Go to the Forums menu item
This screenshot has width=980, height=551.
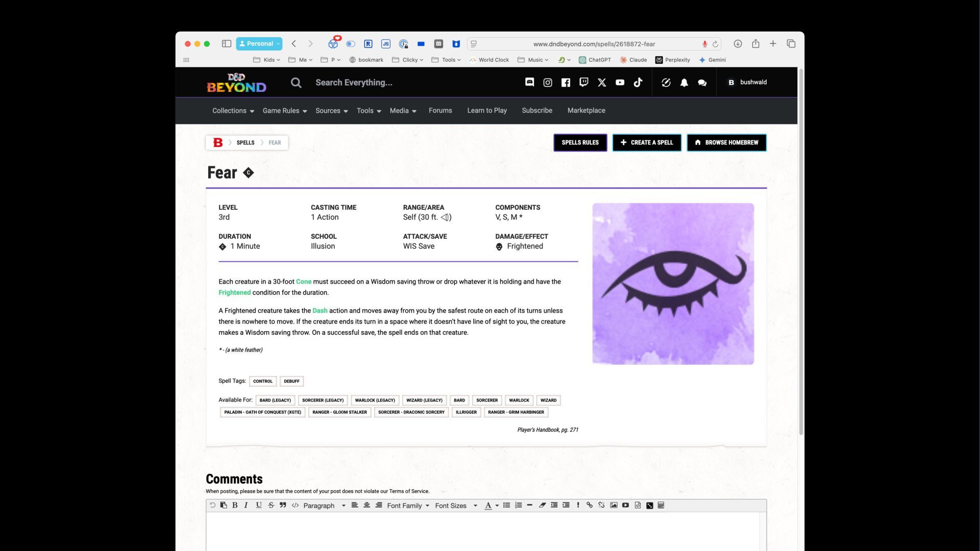[x=440, y=111]
